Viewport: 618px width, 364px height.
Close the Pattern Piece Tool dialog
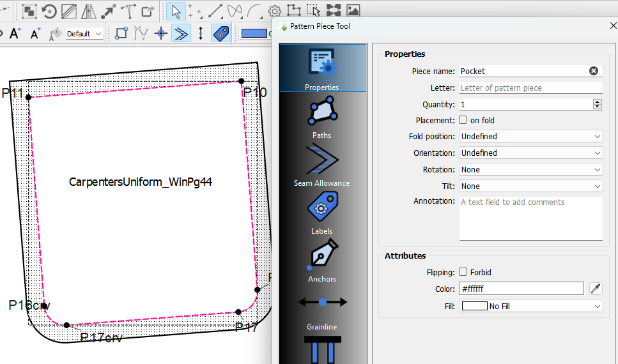pos(613,26)
